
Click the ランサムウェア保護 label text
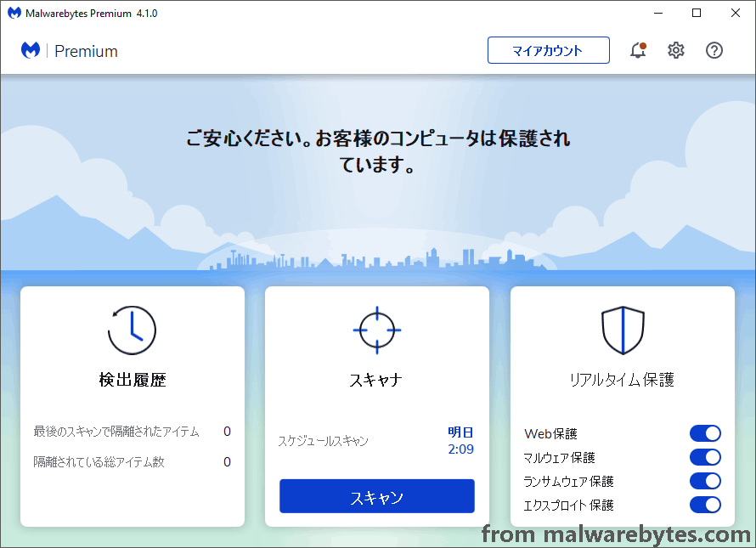pyautogui.click(x=568, y=482)
